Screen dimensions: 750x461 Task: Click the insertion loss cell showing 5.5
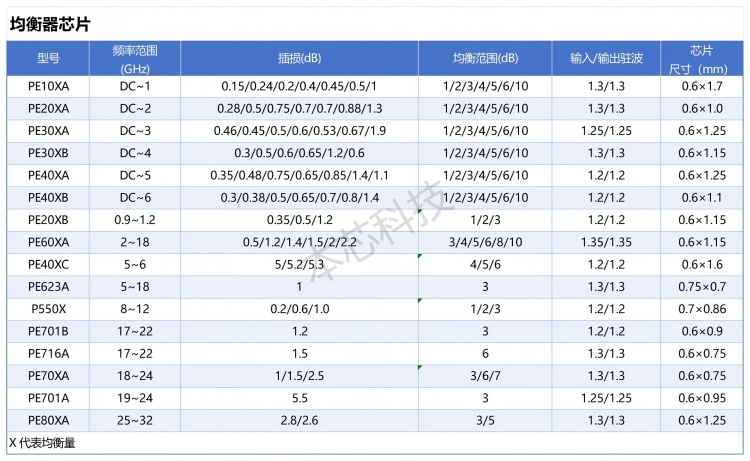point(300,398)
